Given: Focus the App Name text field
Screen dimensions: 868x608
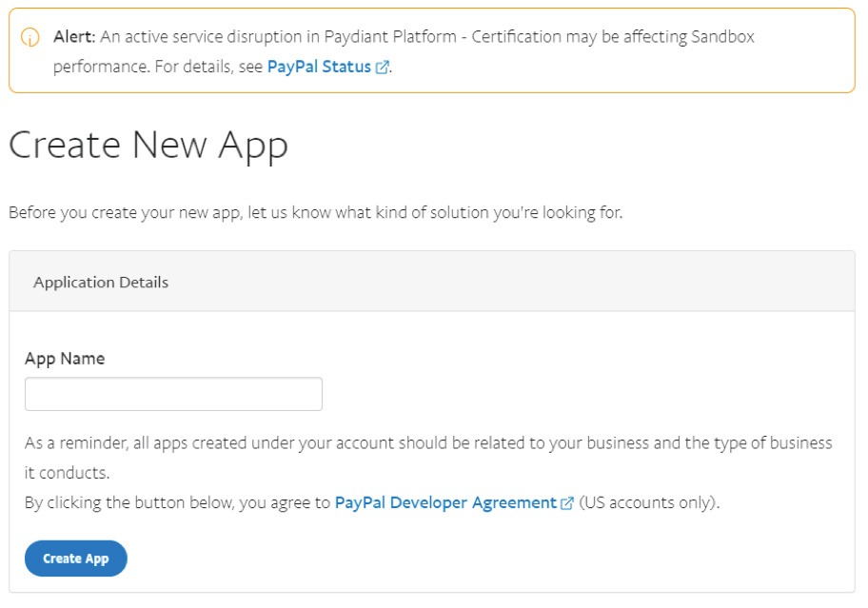Looking at the screenshot, I should (173, 394).
